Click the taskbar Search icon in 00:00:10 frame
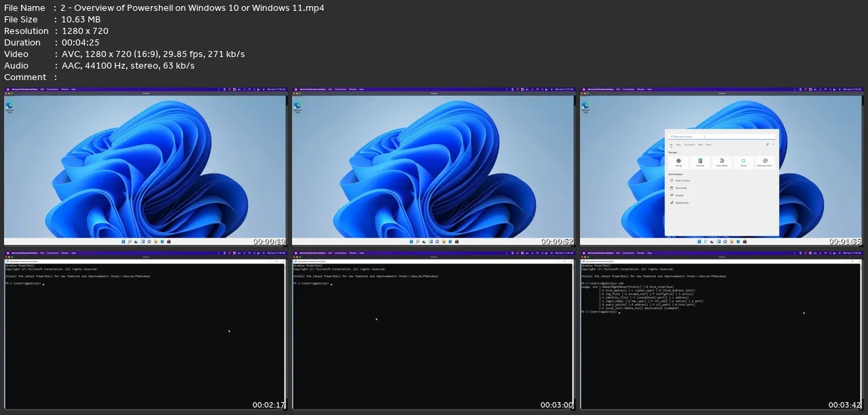The width and height of the screenshot is (868, 415). tap(130, 241)
